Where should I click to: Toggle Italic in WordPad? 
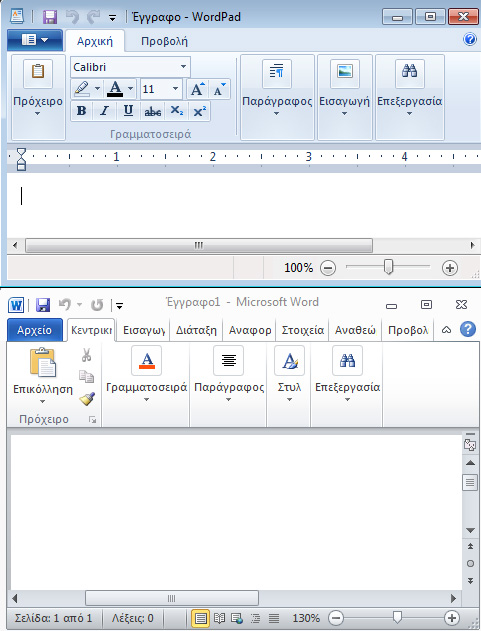105,111
